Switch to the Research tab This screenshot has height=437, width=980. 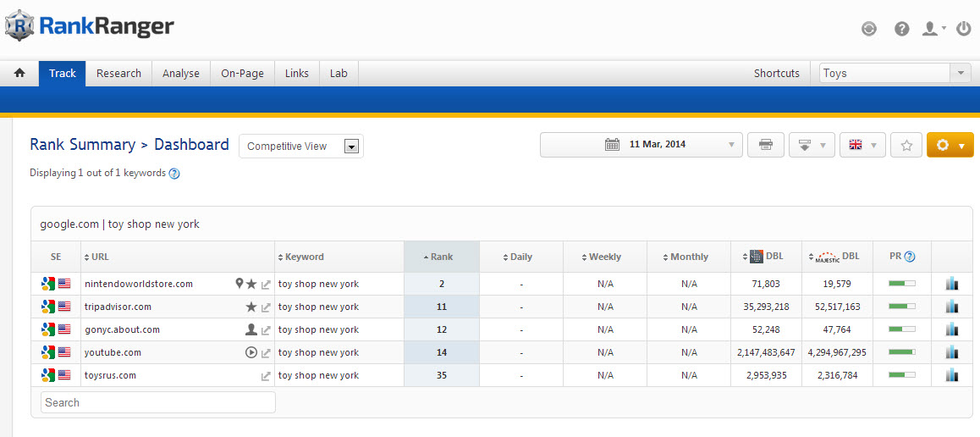[118, 74]
